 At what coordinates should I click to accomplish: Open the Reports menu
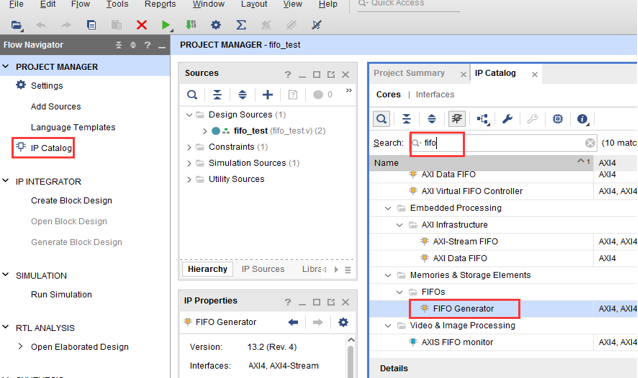160,4
